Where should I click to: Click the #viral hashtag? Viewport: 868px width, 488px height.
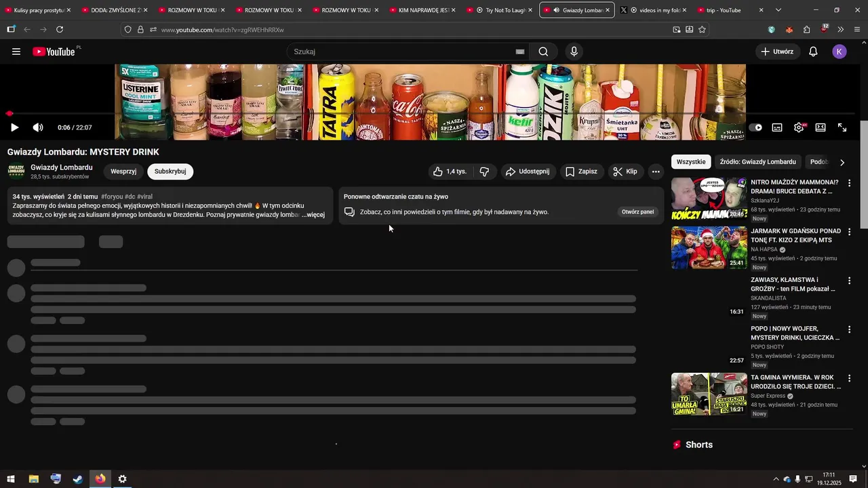(144, 197)
